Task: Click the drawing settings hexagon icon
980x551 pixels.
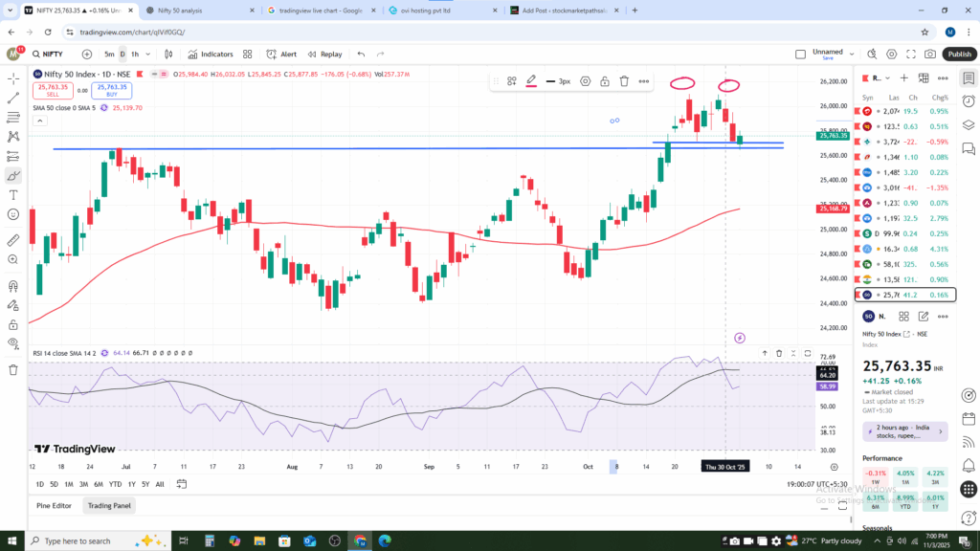Action: tap(585, 81)
